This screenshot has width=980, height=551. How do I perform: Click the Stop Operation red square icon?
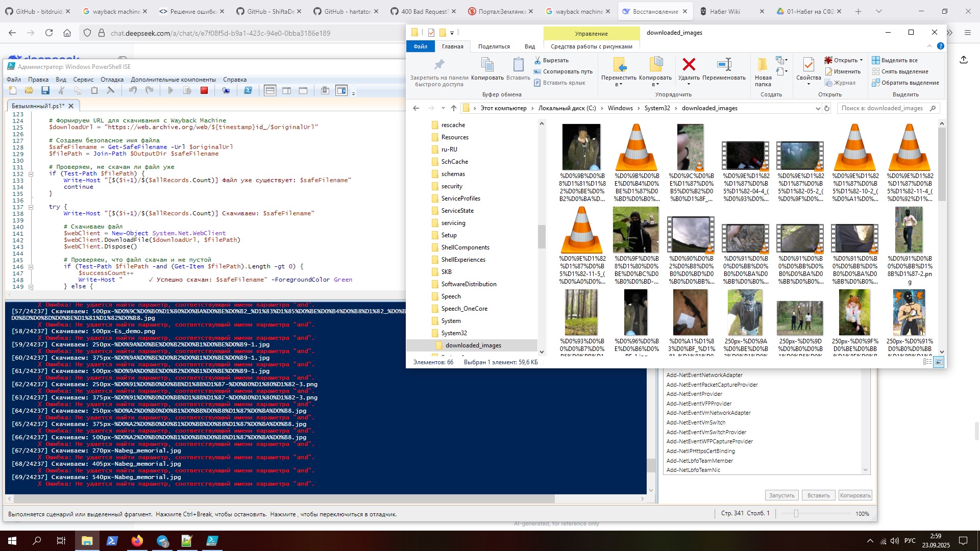pos(204,91)
